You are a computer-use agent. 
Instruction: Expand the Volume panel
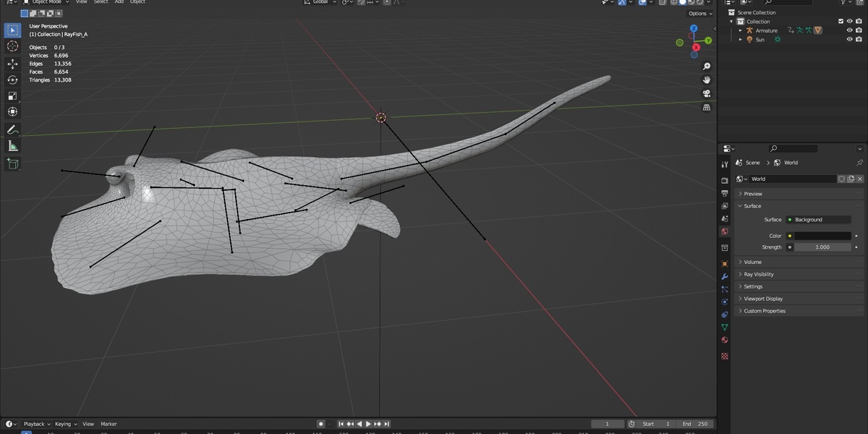(x=799, y=262)
